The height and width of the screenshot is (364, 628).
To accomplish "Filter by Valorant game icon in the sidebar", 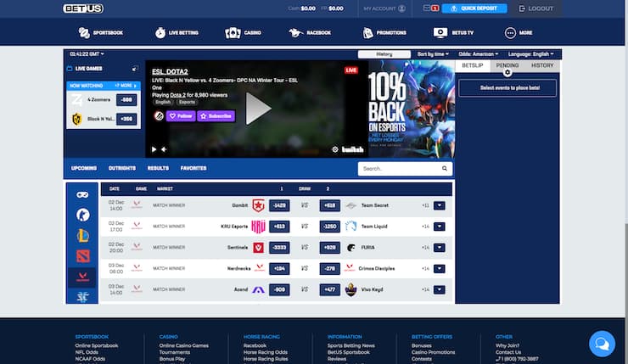I will point(82,277).
